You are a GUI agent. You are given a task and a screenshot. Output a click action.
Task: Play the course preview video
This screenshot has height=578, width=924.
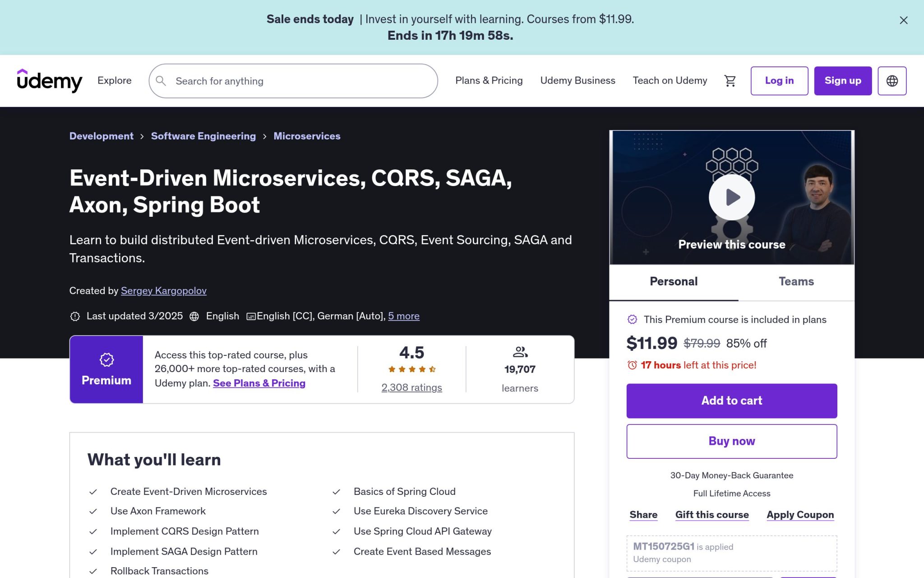tap(731, 197)
